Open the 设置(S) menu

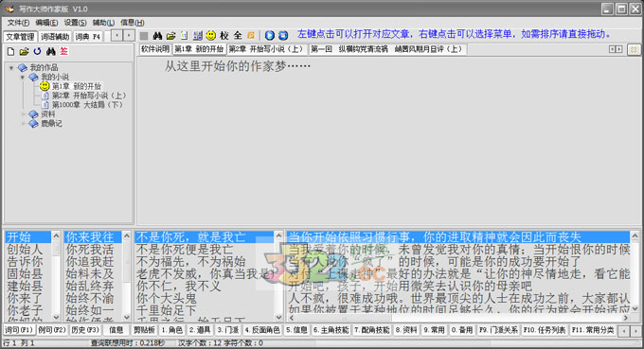[75, 23]
